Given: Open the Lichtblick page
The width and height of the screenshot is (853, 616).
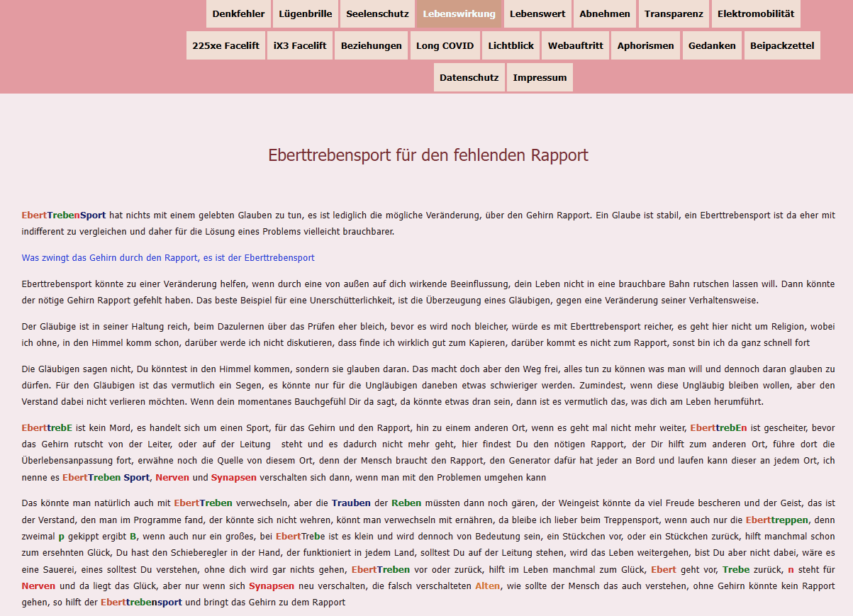Looking at the screenshot, I should (x=511, y=45).
